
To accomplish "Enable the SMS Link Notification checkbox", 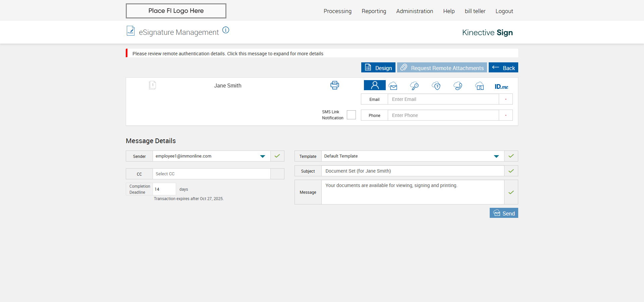I will click(351, 115).
